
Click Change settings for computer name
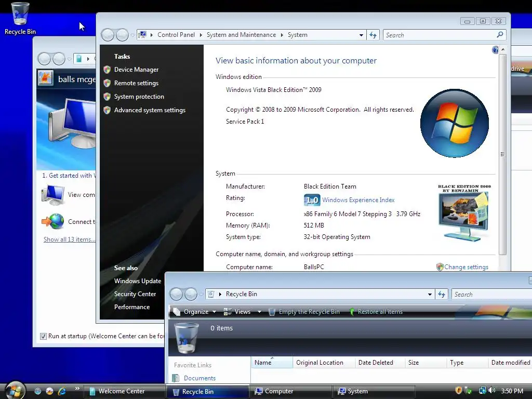pos(466,267)
